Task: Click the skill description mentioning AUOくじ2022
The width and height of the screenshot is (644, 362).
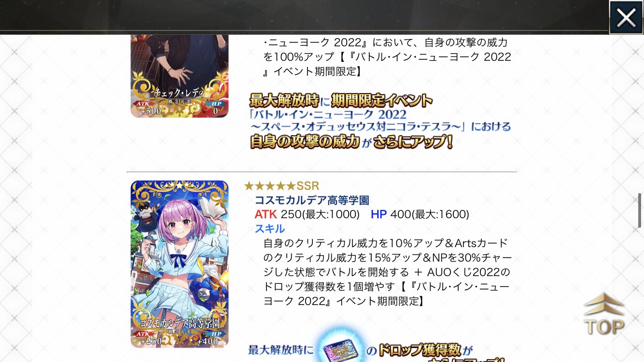Action: pos(388,272)
